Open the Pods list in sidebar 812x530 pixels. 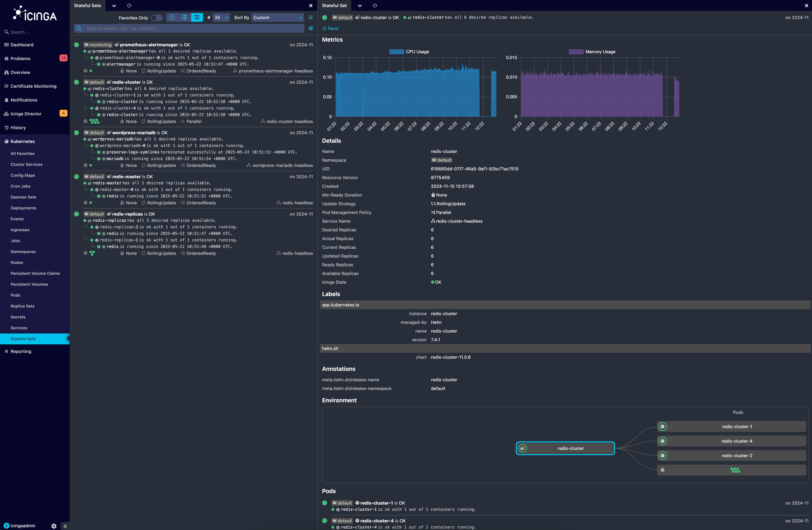(x=15, y=295)
